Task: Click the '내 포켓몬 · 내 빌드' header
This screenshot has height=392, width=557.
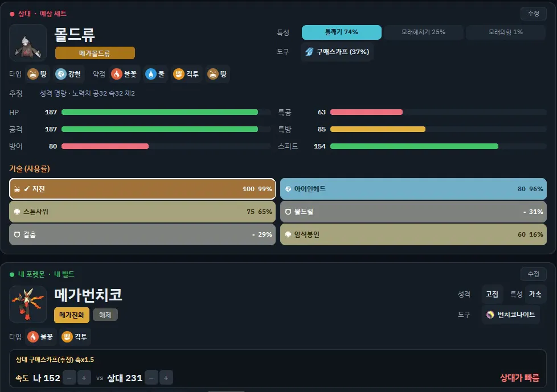Action: click(x=46, y=274)
